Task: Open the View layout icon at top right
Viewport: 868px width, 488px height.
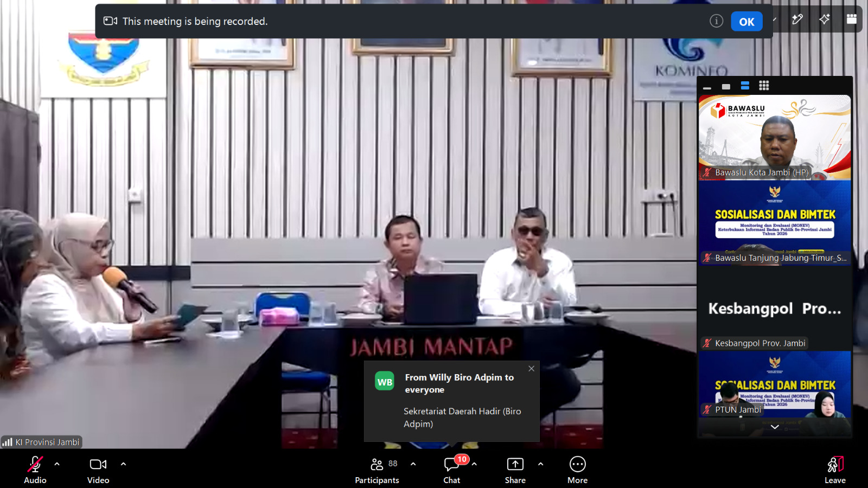Action: (852, 20)
